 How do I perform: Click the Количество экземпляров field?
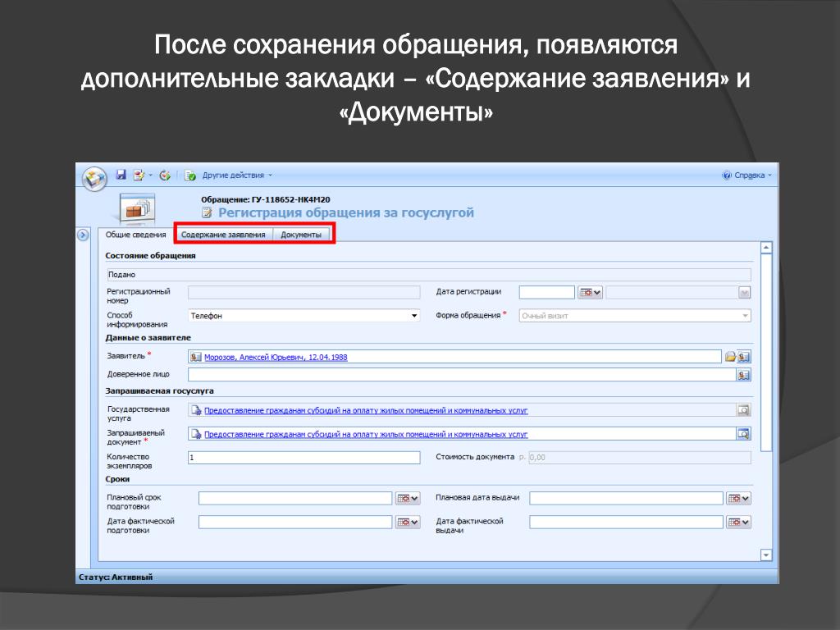tap(304, 458)
